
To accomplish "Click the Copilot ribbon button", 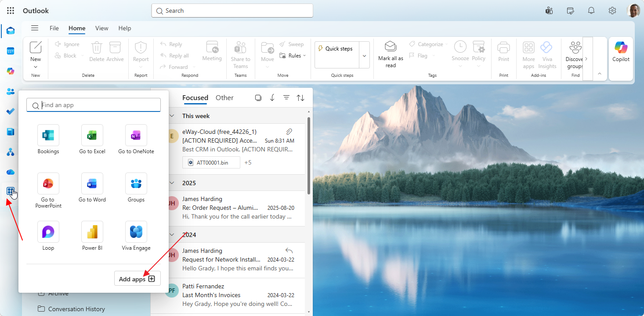I will point(621,52).
